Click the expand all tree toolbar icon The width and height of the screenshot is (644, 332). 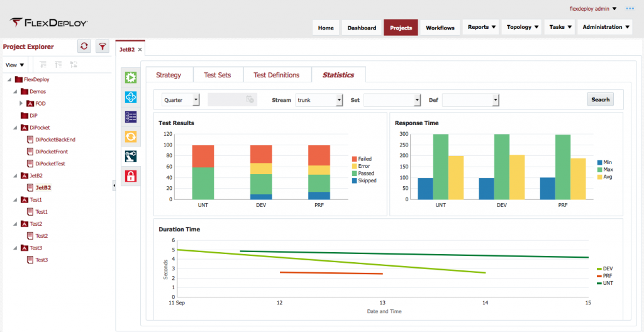43,65
